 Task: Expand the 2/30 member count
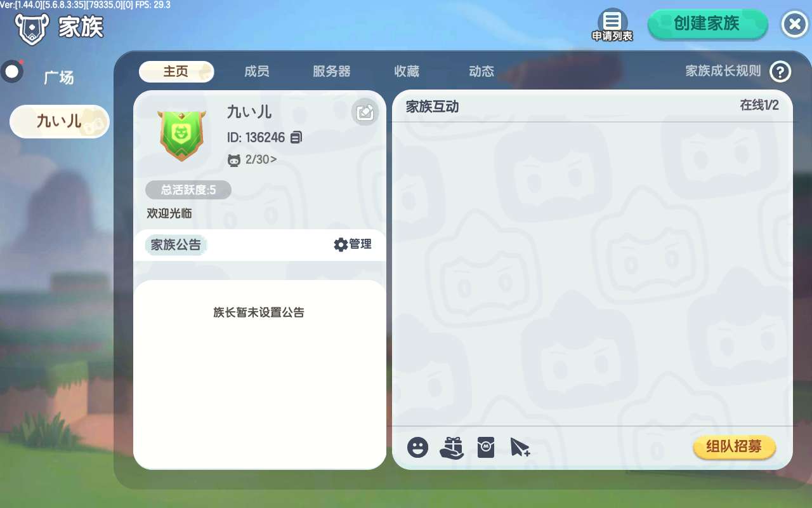tap(252, 159)
